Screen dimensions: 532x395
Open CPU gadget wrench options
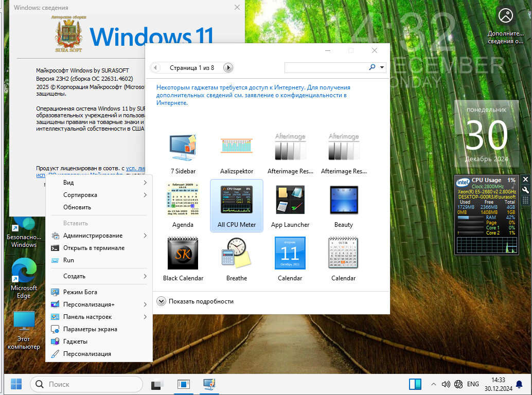coord(525,190)
